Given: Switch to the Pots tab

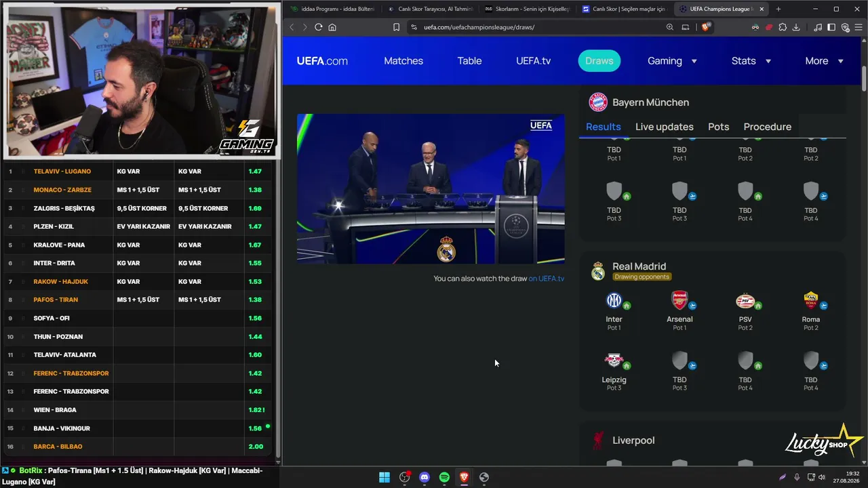Looking at the screenshot, I should tap(719, 127).
